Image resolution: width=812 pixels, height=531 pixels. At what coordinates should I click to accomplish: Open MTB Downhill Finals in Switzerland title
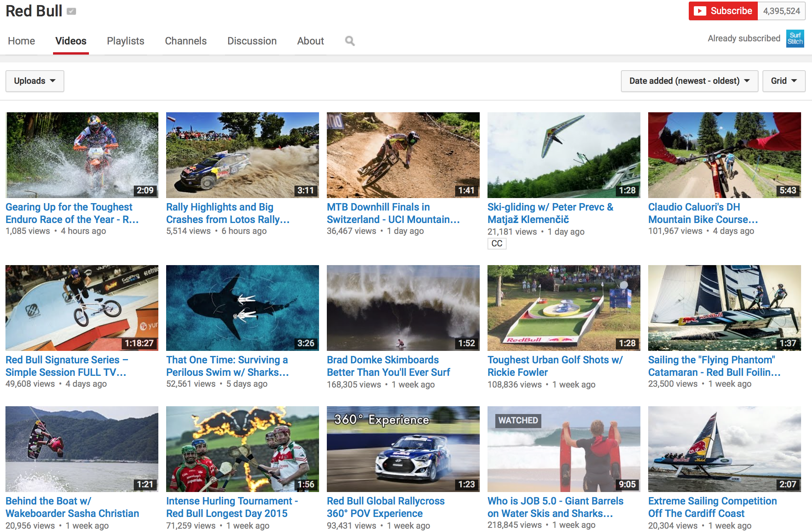coord(393,213)
